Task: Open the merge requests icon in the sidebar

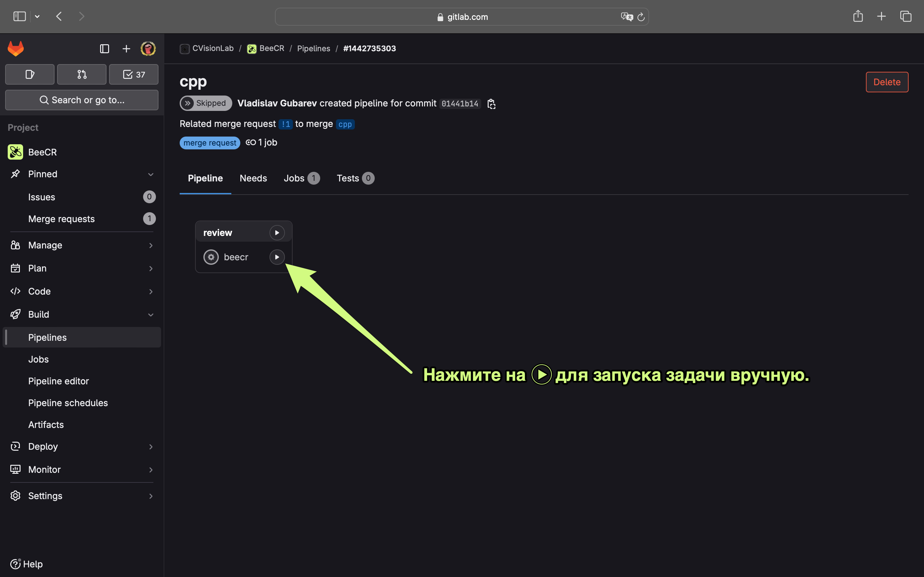Action: coord(81,74)
